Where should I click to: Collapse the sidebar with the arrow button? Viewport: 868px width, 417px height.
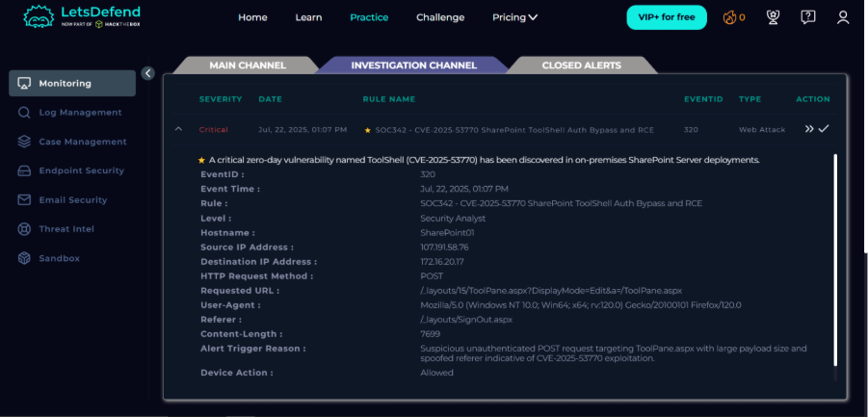(147, 73)
